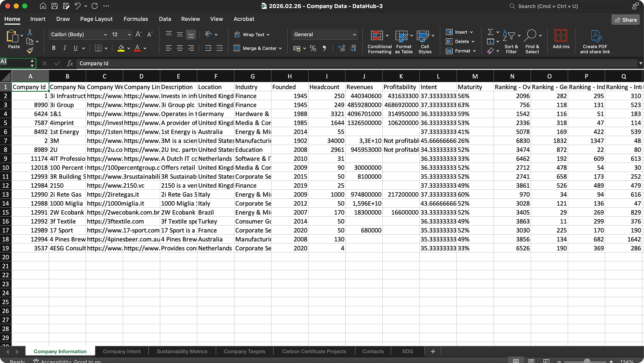
Task: Click accounting number format icon
Action: click(297, 48)
